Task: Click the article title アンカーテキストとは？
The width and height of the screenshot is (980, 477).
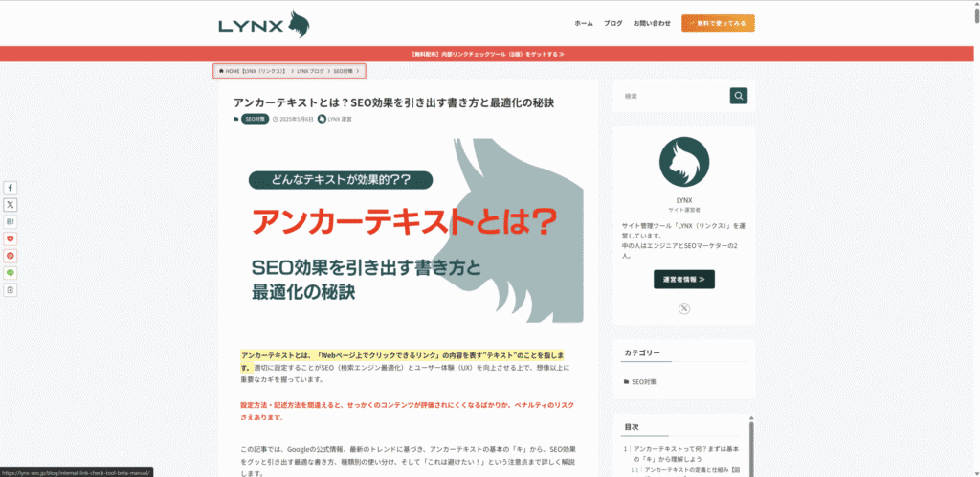Action: tap(393, 102)
